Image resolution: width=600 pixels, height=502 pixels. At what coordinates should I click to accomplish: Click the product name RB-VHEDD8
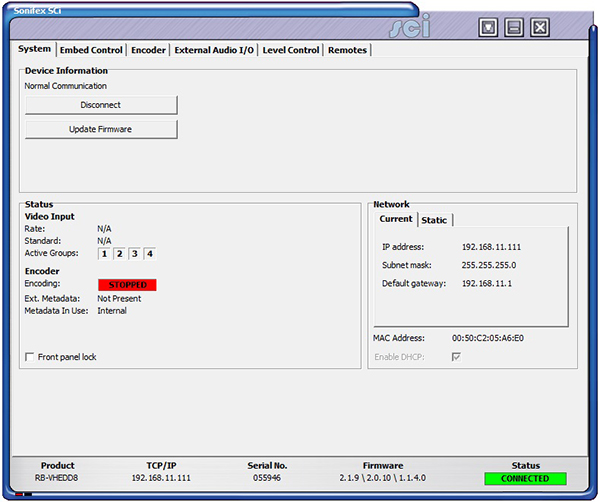pos(56,478)
